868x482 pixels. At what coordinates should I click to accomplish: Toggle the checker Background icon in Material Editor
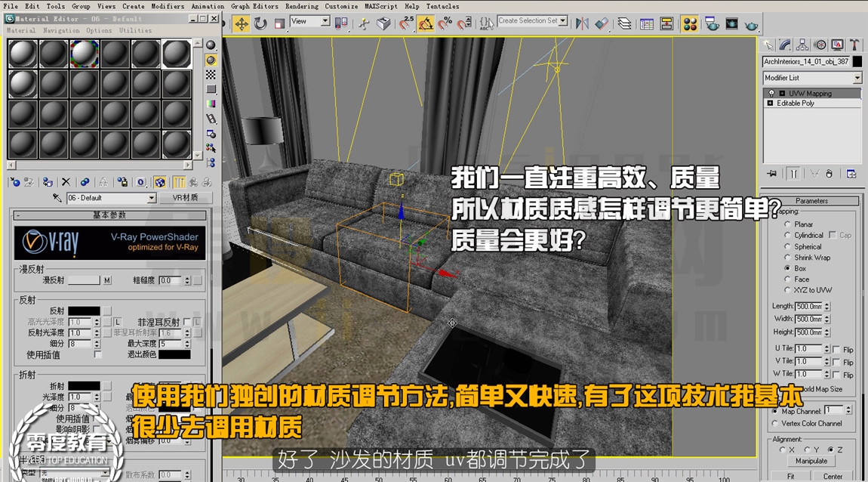pos(211,74)
